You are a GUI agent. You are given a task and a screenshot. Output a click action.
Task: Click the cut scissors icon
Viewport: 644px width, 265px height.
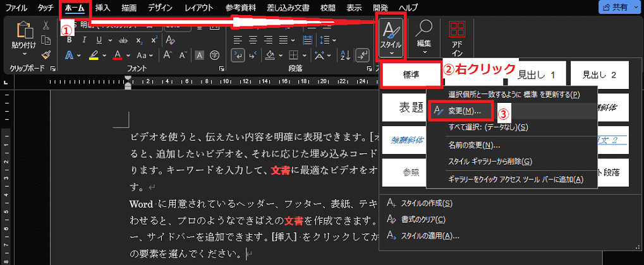point(46,25)
